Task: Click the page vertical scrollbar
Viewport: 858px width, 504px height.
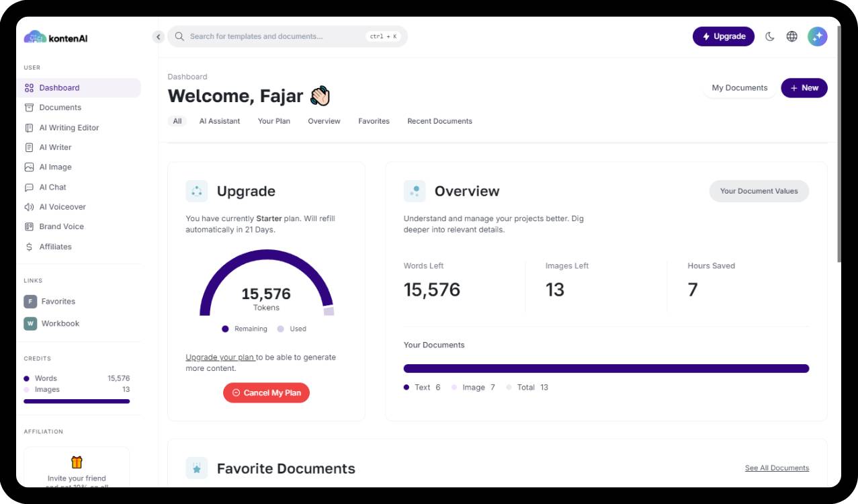Action: [x=839, y=144]
